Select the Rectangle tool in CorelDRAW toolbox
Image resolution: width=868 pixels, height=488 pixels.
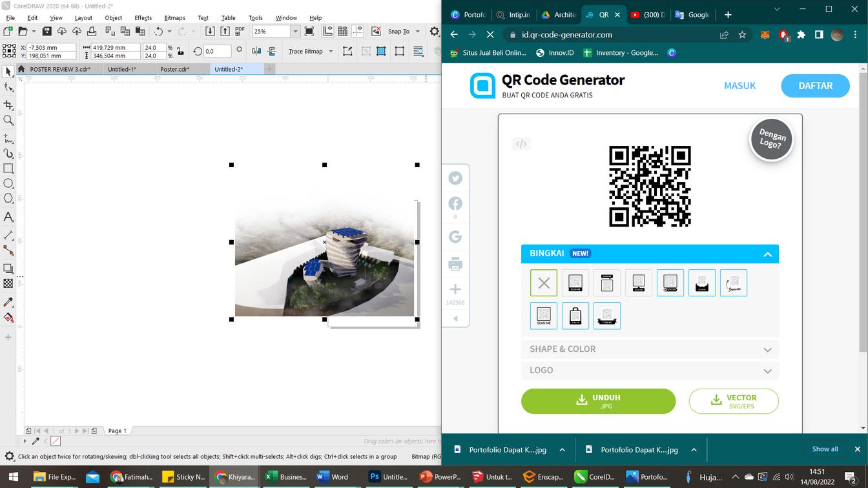point(8,168)
